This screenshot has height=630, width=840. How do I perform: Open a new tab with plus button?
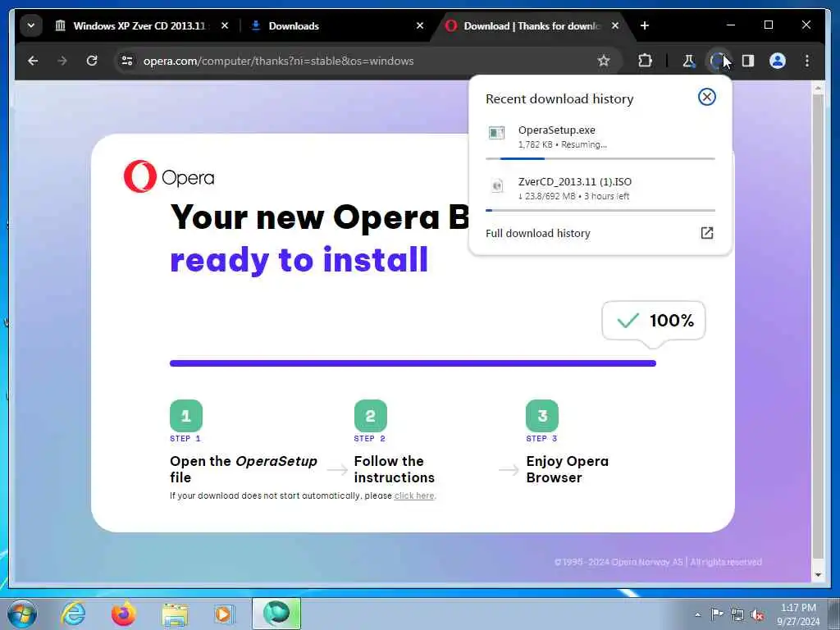click(x=645, y=25)
